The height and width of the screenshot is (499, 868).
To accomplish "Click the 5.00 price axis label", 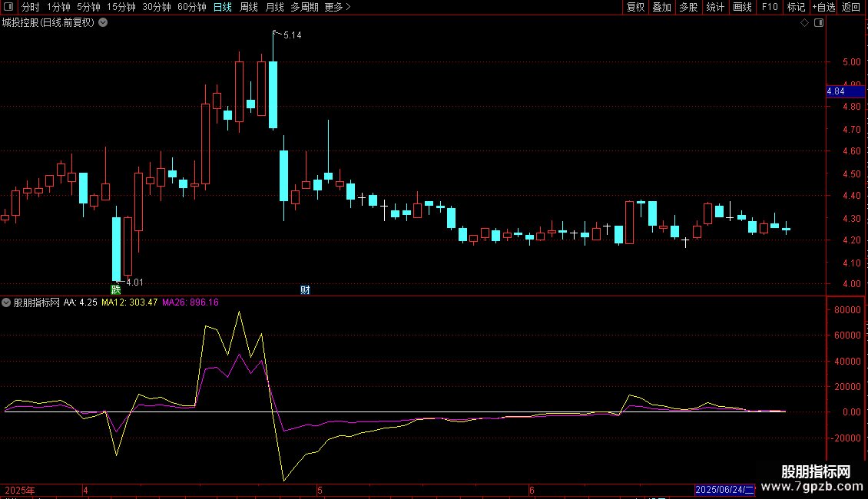I will point(851,62).
